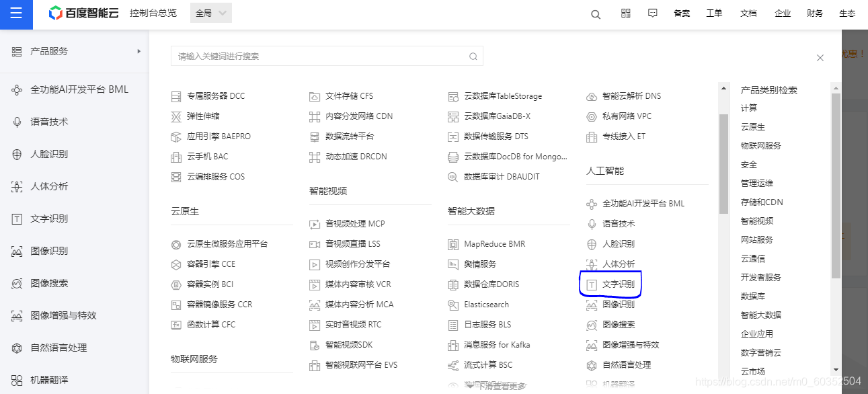Open 财务 in top navigation
Screen dimensions: 868x394
(x=815, y=13)
